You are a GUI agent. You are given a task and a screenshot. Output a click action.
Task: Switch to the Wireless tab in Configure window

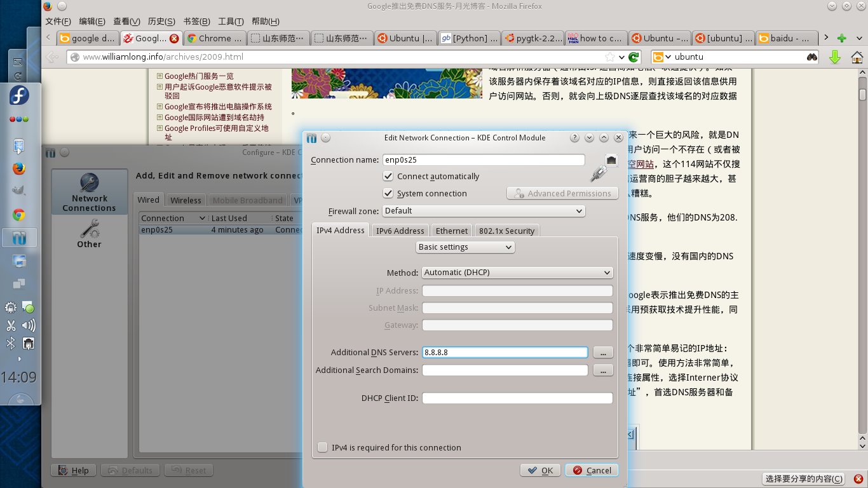[186, 200]
